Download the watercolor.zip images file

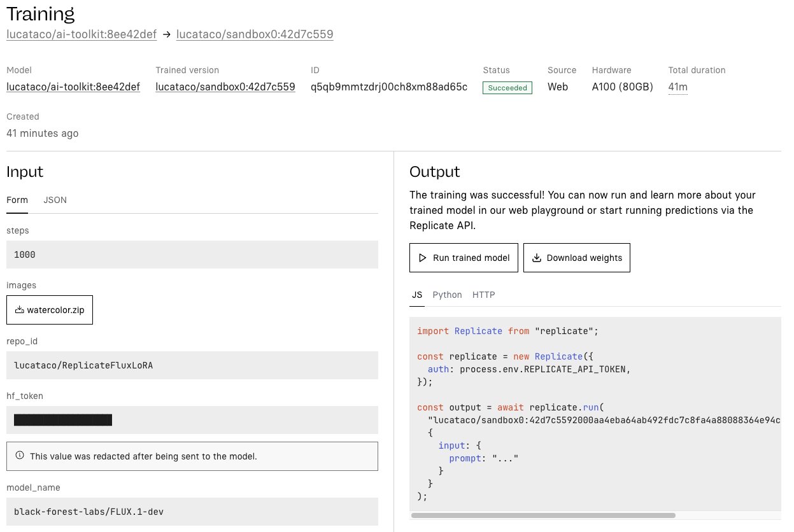50,310
